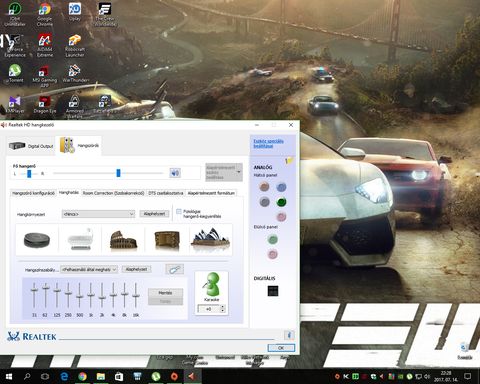Image resolution: width=480 pixels, height=384 pixels.
Task: Click the active green rear panel jack
Action: (281, 202)
